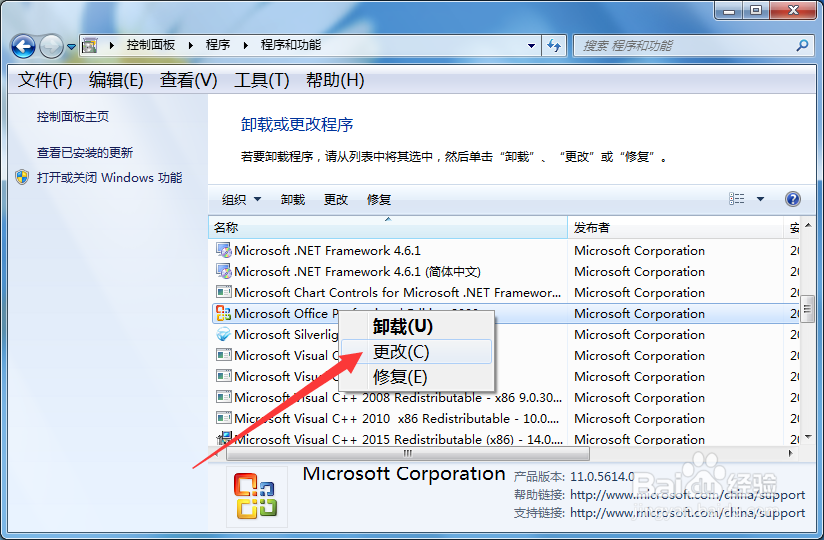Choose 修复(E) from the context menu

(x=416, y=377)
